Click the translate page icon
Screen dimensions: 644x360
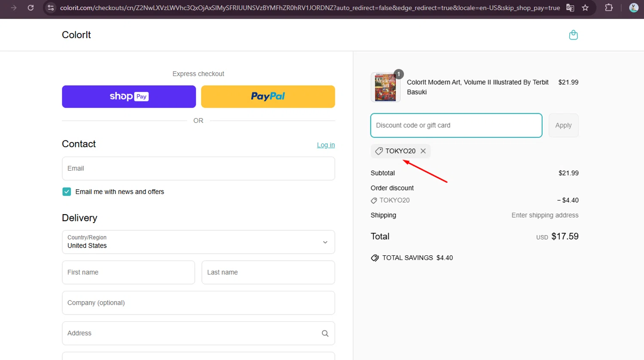(570, 8)
